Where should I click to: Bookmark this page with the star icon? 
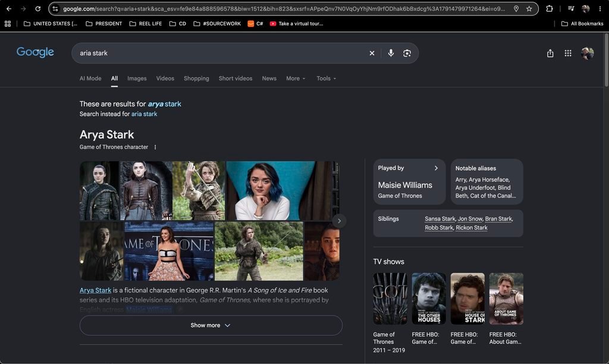coord(529,8)
